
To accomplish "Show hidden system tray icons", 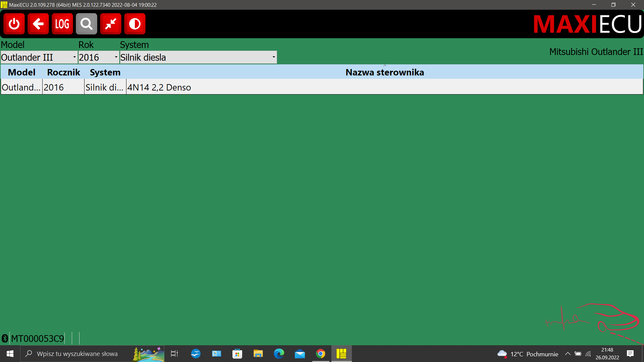I will [568, 354].
